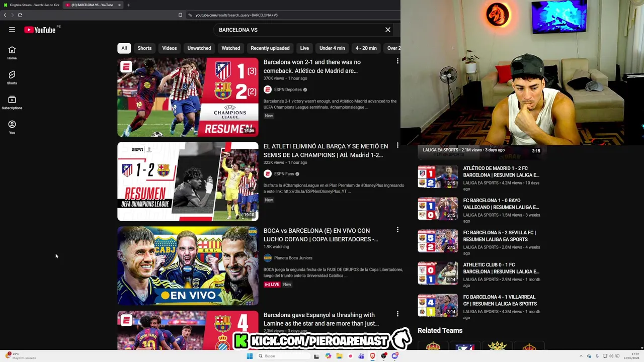Click the Barcelona 4-1 Villarreal small thumbnail
This screenshot has width=644, height=362.
click(x=438, y=305)
